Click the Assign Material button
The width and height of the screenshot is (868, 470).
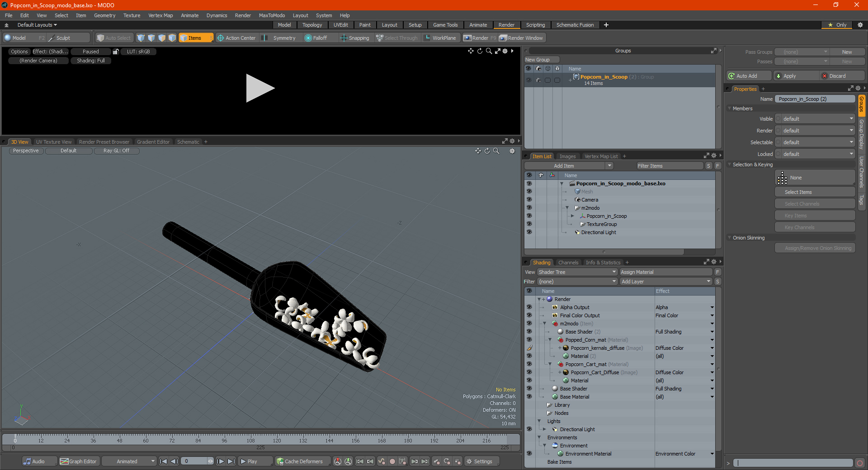pos(666,272)
